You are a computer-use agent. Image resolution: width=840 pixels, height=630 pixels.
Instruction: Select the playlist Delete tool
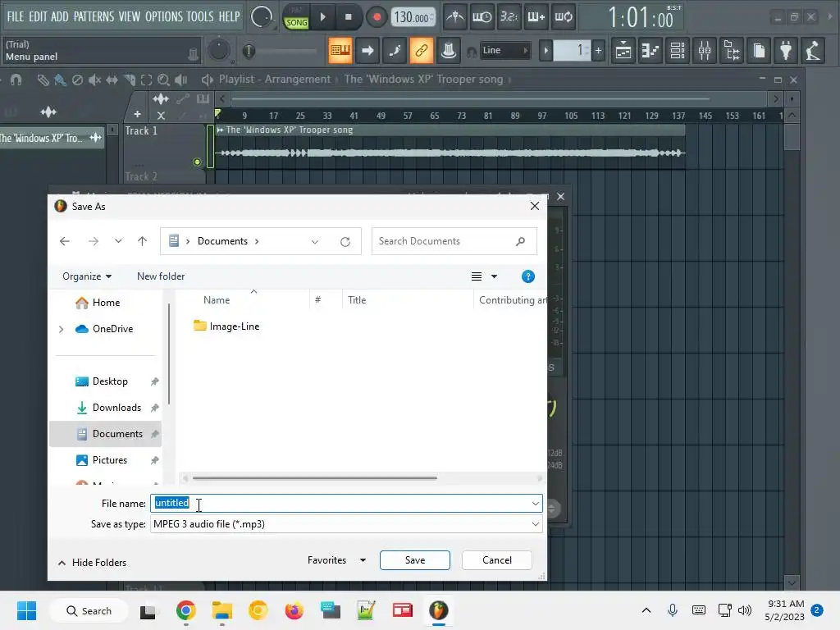(78, 80)
